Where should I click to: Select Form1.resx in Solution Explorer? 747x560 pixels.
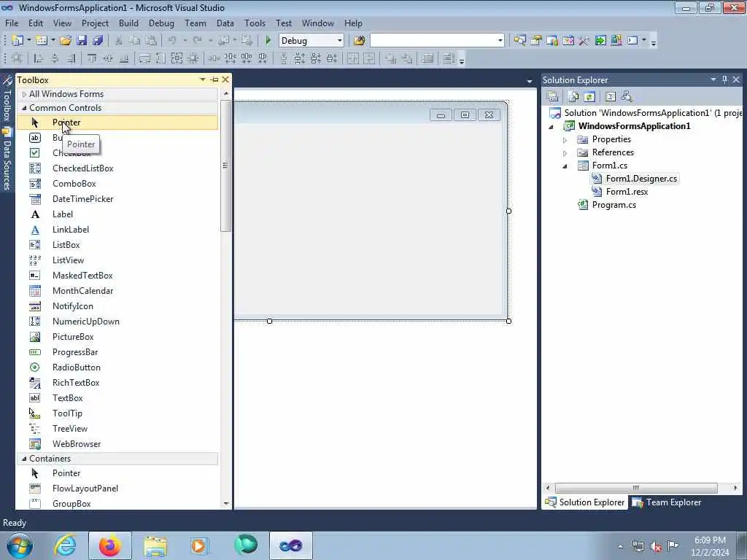pyautogui.click(x=627, y=192)
